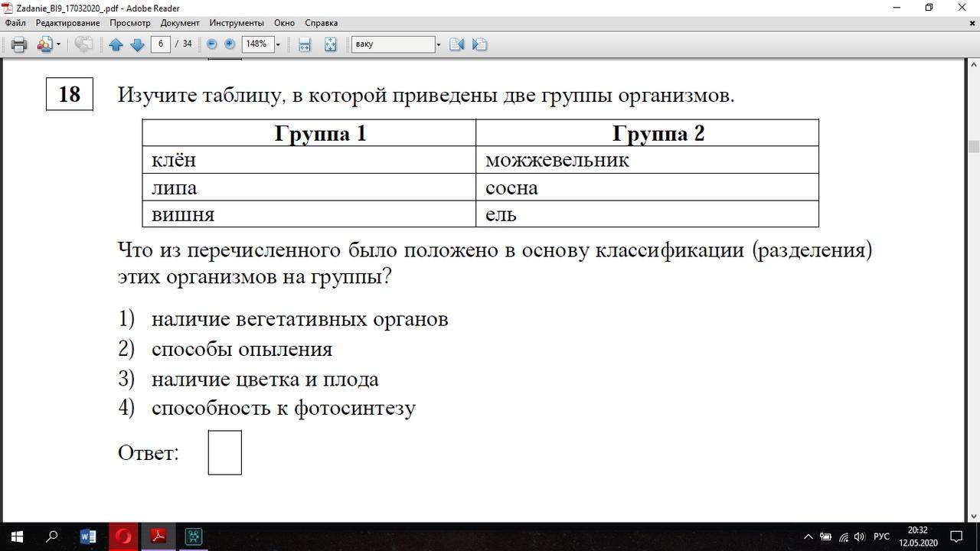Go to previous page with up arrow
This screenshot has height=551, width=980.
(x=116, y=44)
